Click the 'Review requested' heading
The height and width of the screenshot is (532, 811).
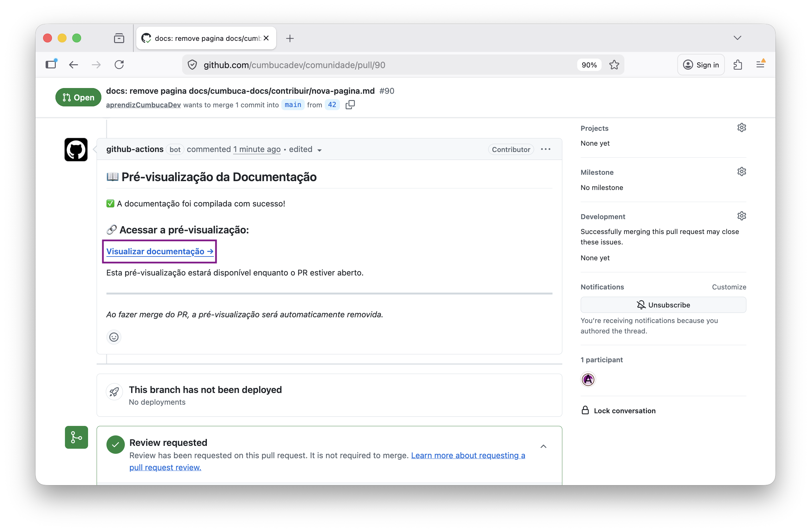pos(168,442)
